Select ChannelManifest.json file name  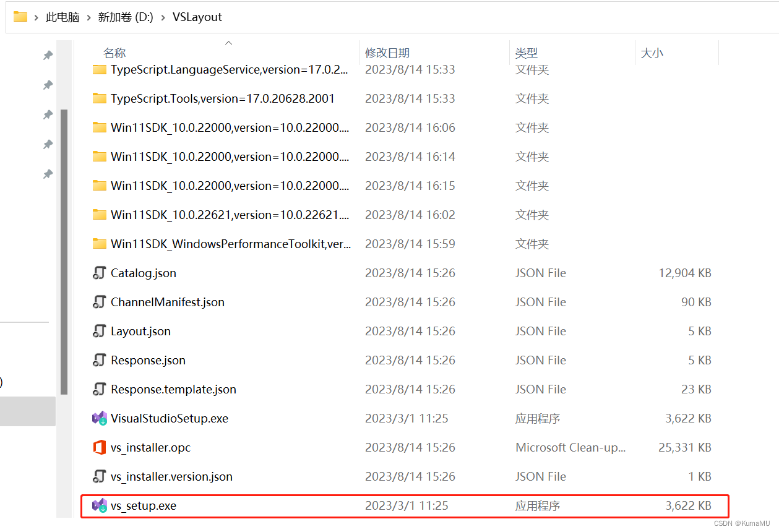pos(168,302)
